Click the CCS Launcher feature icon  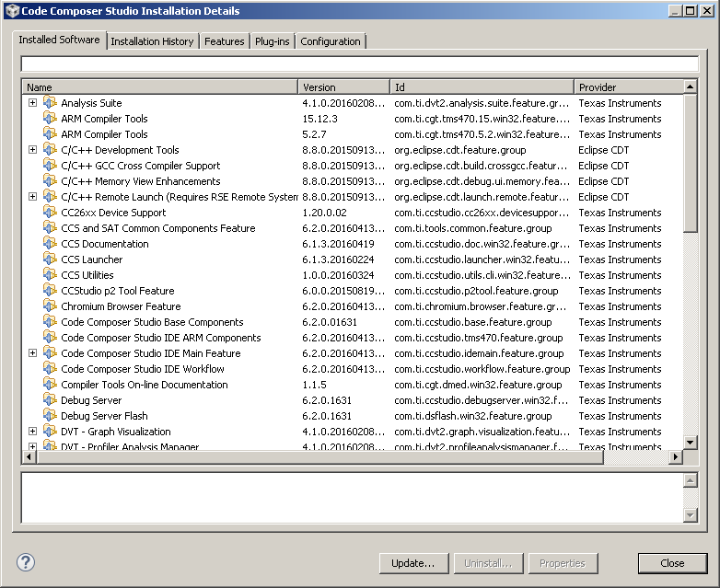(x=50, y=259)
